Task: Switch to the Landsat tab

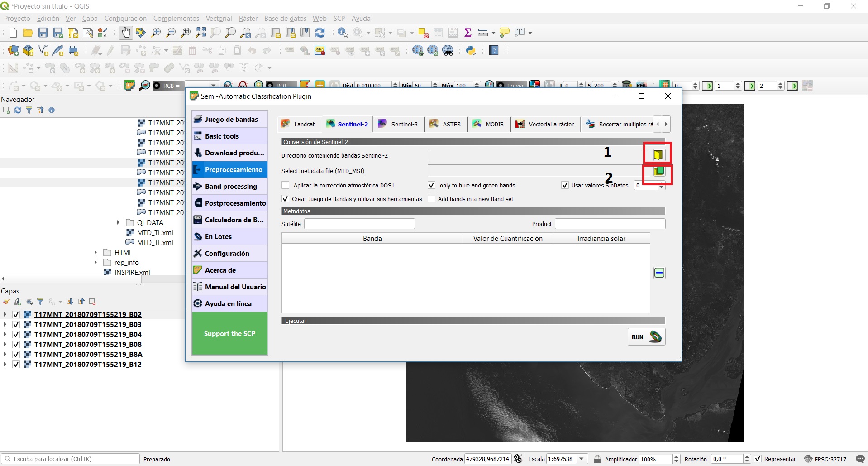Action: tap(299, 124)
